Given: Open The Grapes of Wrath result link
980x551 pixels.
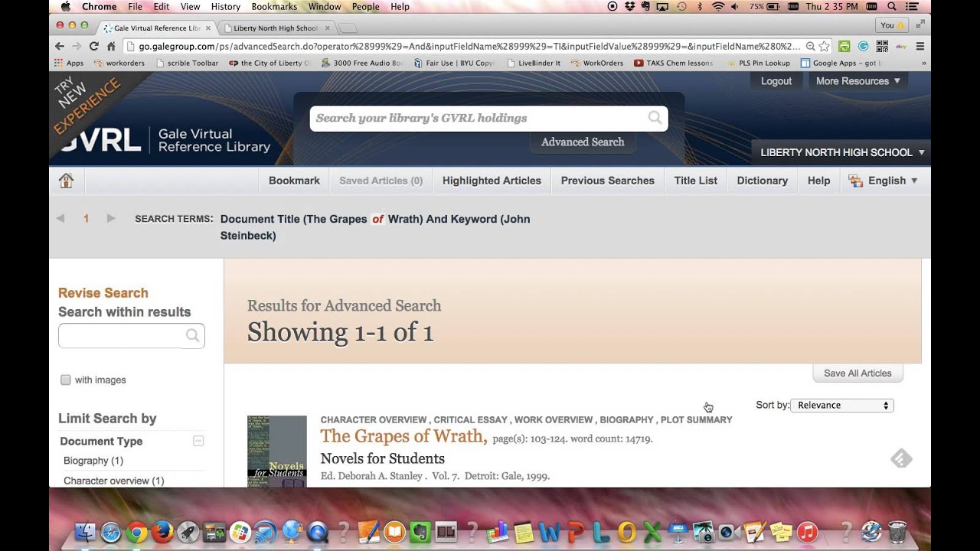Looking at the screenshot, I should point(403,436).
